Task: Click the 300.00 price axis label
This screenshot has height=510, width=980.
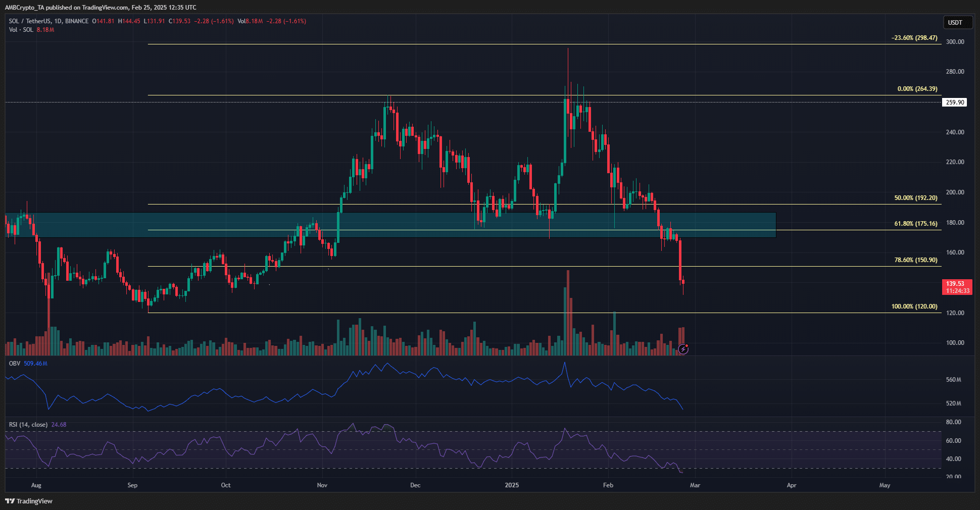Action: point(955,42)
